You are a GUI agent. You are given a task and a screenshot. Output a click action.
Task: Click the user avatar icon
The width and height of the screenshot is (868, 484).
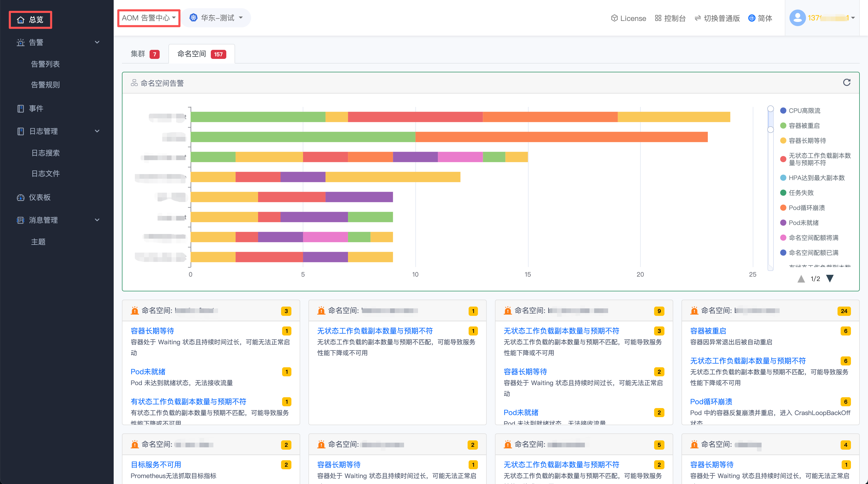[797, 18]
